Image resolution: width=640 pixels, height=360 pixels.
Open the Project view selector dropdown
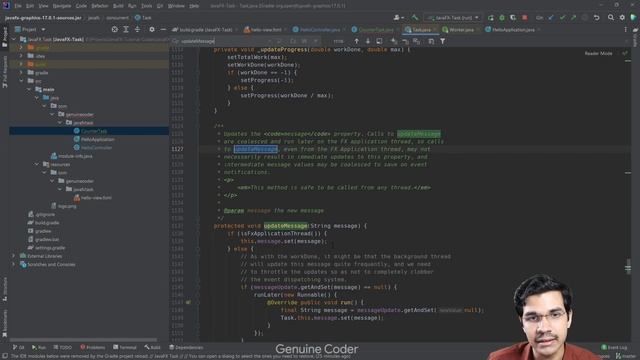30,29
